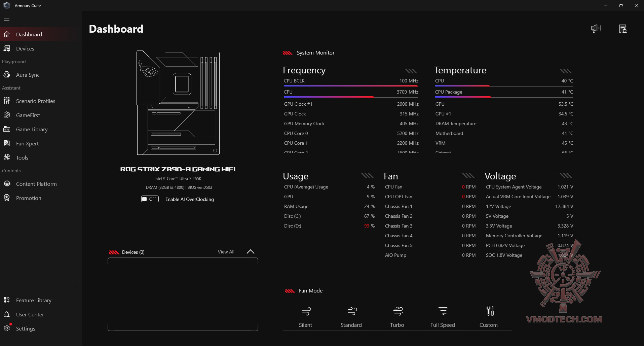Click the empty Devices list box
Image resolution: width=644 pixels, height=346 pixels.
coord(183,294)
